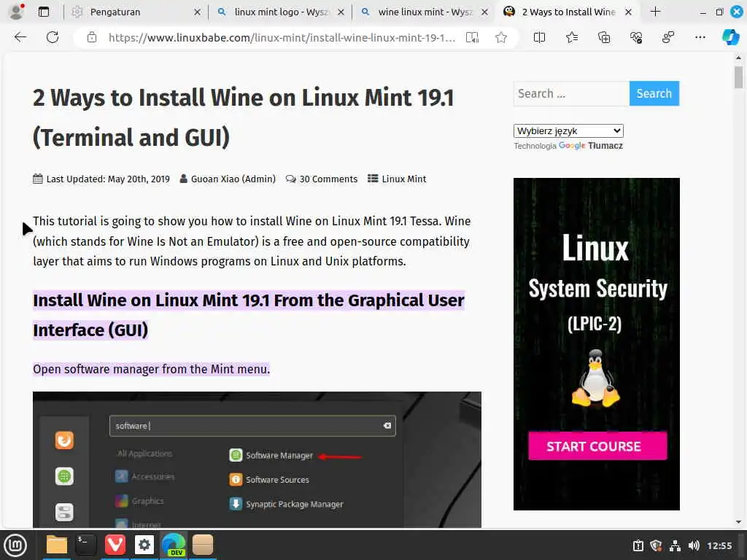Open the Linux System Security ad banner
The width and height of the screenshot is (747, 560).
click(x=597, y=344)
